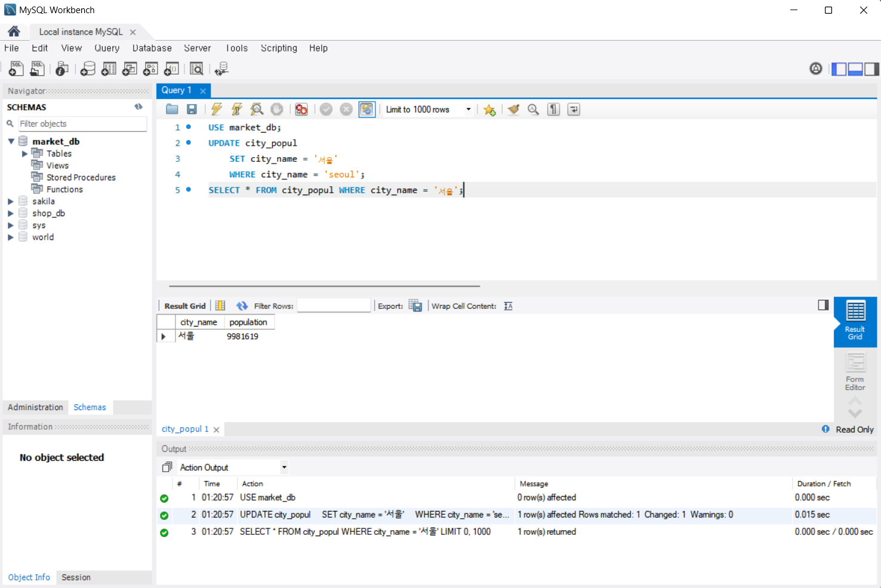Execute the script with the lightning bolt

click(x=217, y=109)
